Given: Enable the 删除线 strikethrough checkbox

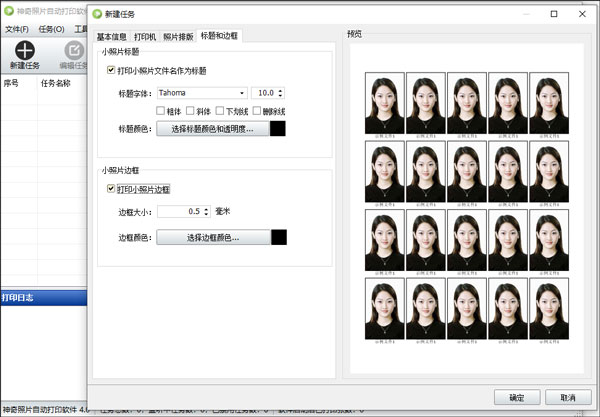Looking at the screenshot, I should [258, 110].
